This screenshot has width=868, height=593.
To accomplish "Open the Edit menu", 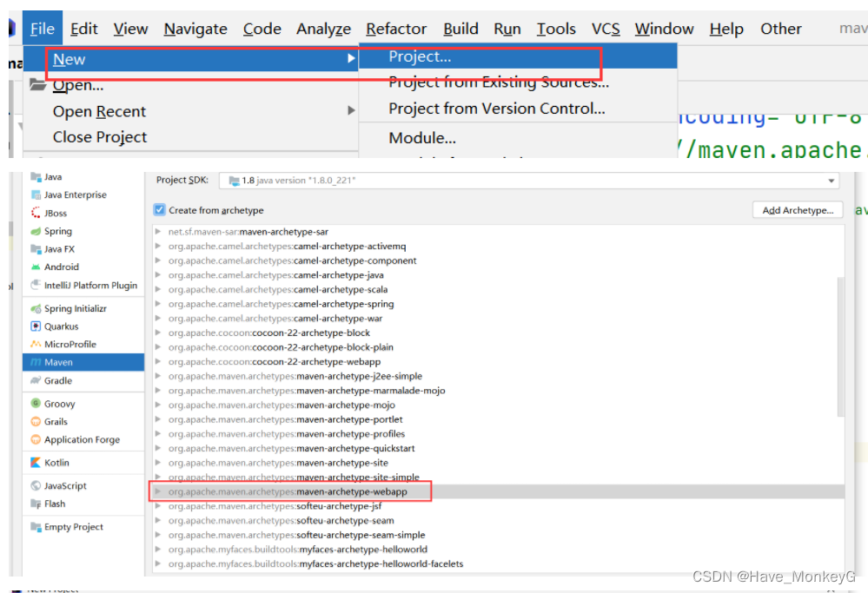I will [x=84, y=28].
